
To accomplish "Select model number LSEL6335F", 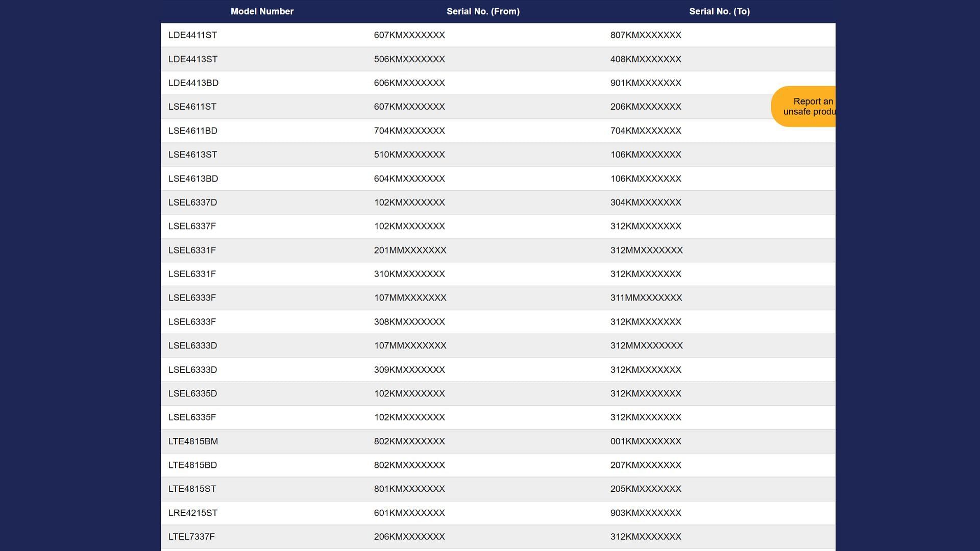I will 192,417.
